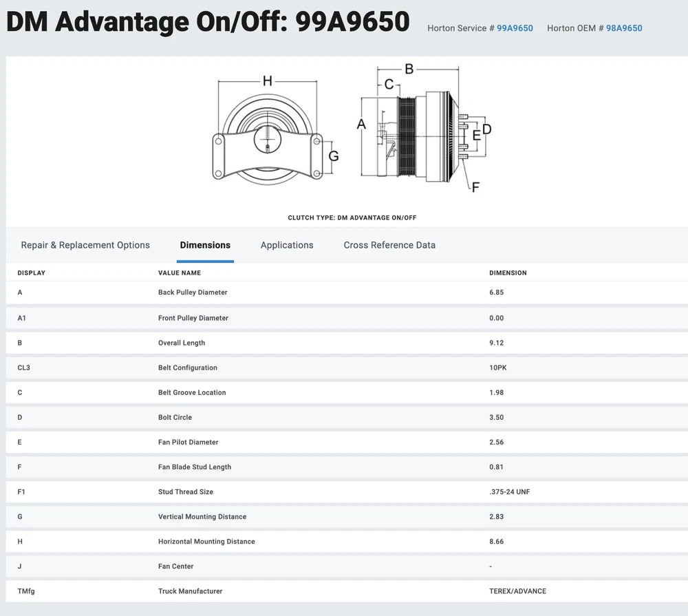Click the DM Advantage On/Off page title
The image size is (688, 616).
point(208,22)
